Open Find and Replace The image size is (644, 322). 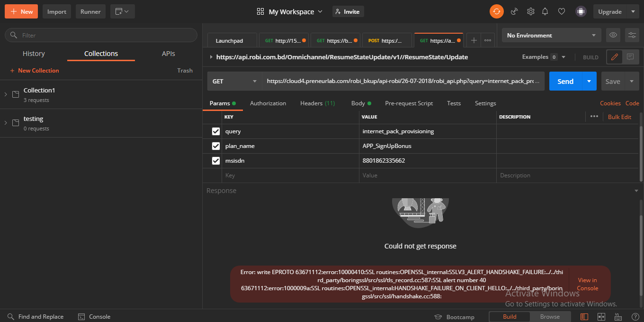pos(36,317)
